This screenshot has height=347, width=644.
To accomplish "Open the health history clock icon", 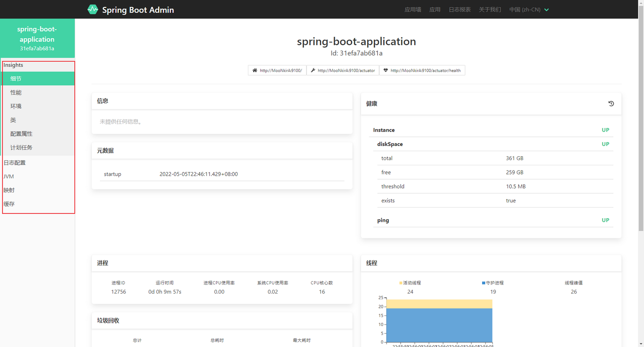I will click(611, 104).
